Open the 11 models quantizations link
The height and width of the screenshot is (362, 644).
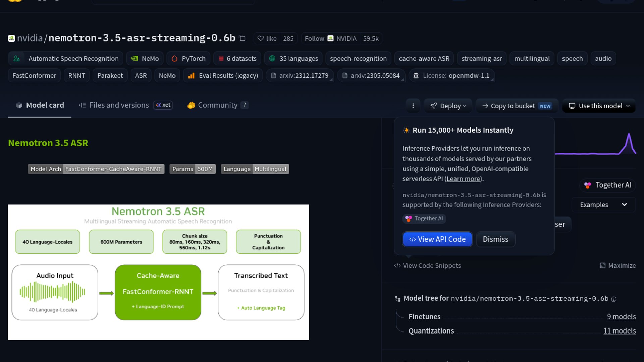coord(620,331)
